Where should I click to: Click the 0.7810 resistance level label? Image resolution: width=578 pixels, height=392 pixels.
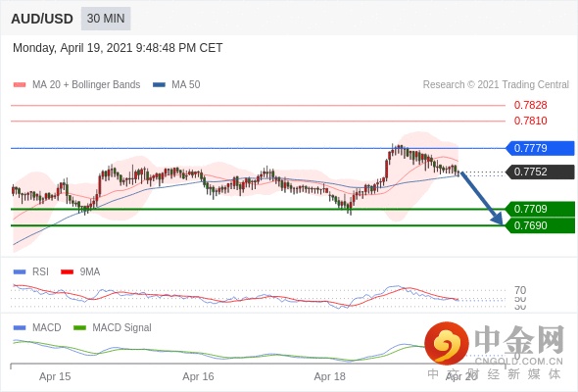click(x=530, y=121)
